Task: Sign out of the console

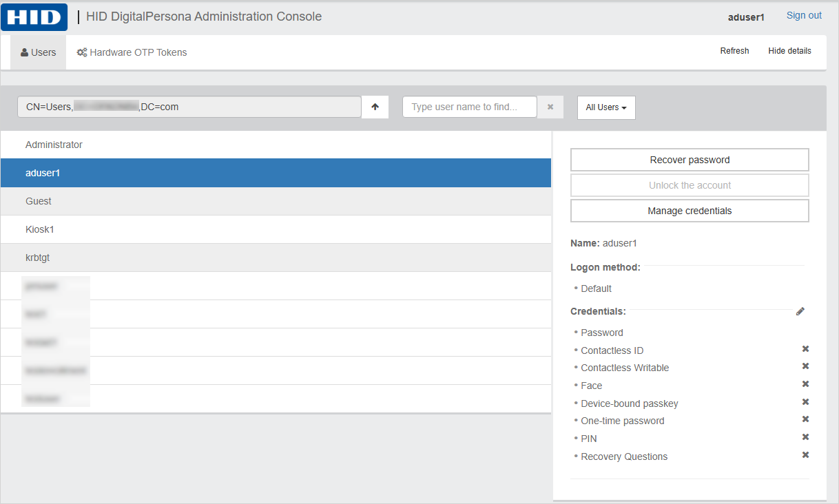Action: (804, 15)
